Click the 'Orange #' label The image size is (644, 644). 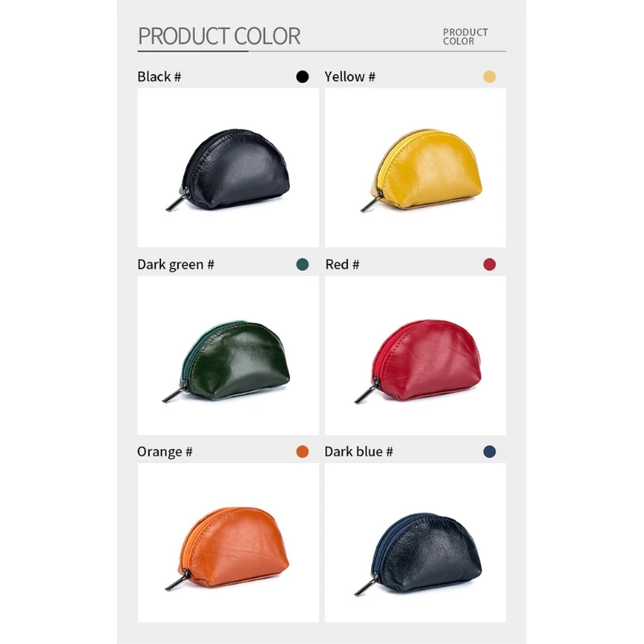(165, 452)
